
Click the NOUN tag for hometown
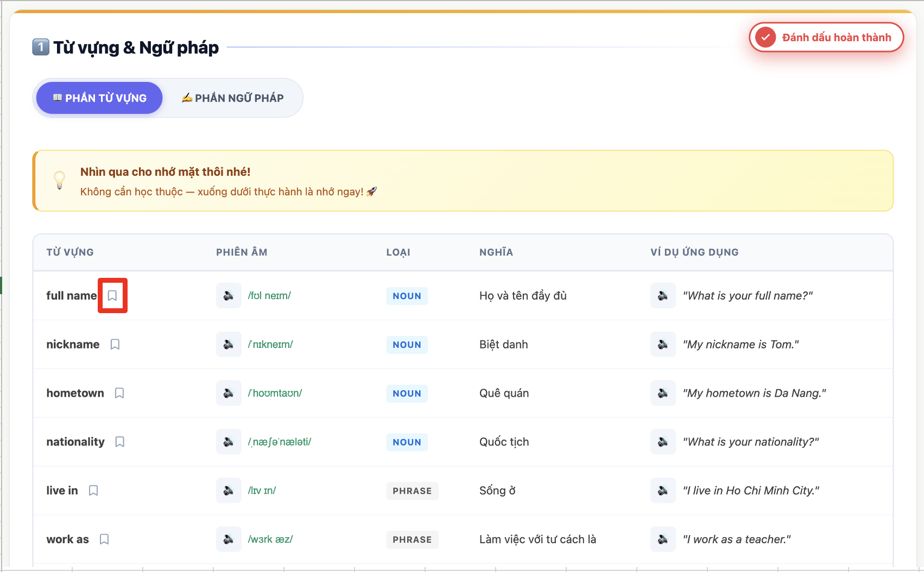click(407, 393)
